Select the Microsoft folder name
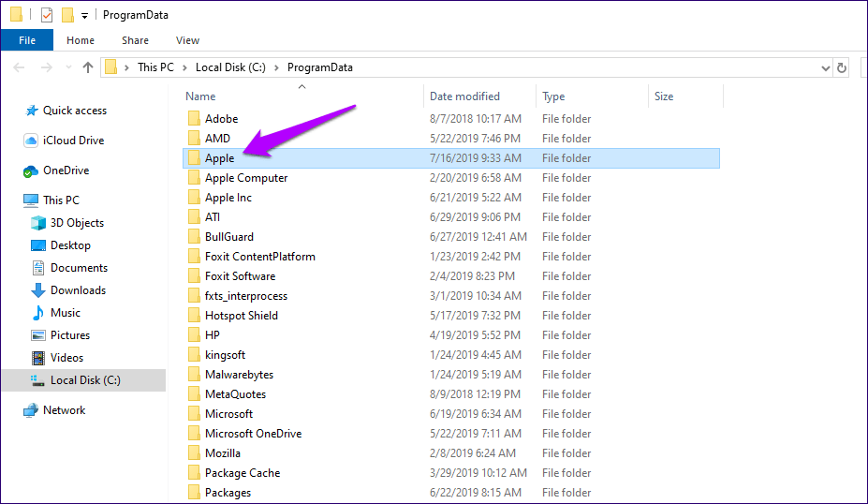 click(x=228, y=414)
